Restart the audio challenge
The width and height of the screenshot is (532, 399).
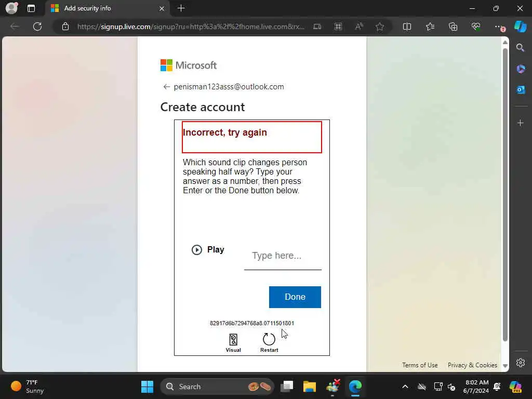pyautogui.click(x=269, y=343)
